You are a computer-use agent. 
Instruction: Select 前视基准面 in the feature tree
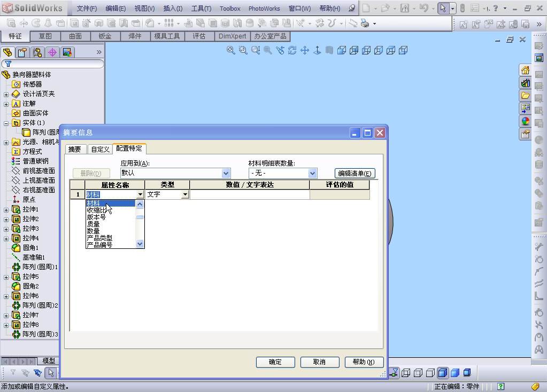[38, 171]
